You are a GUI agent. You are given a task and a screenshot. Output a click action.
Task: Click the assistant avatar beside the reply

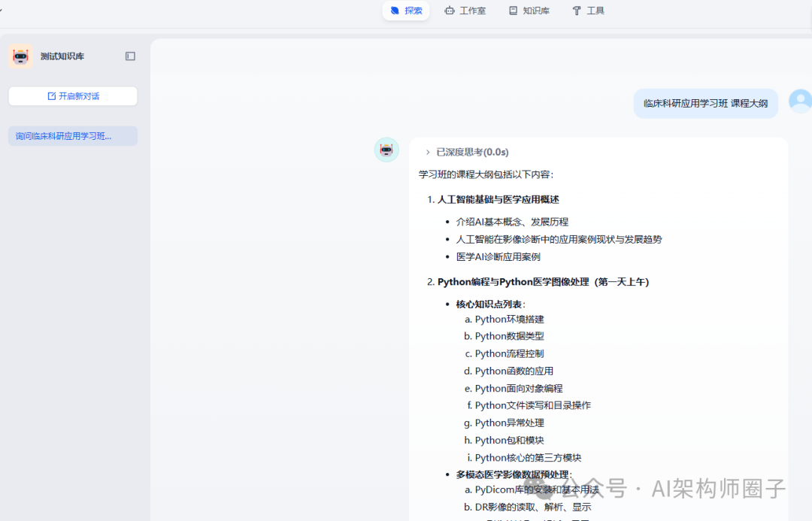(386, 150)
